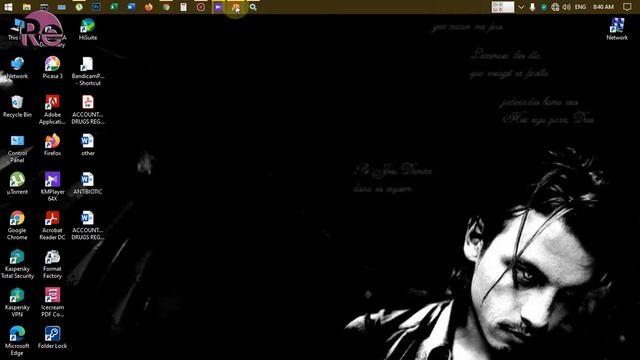Select the Microsoft Edge desktop shortcut
The height and width of the screenshot is (360, 640).
point(17,341)
